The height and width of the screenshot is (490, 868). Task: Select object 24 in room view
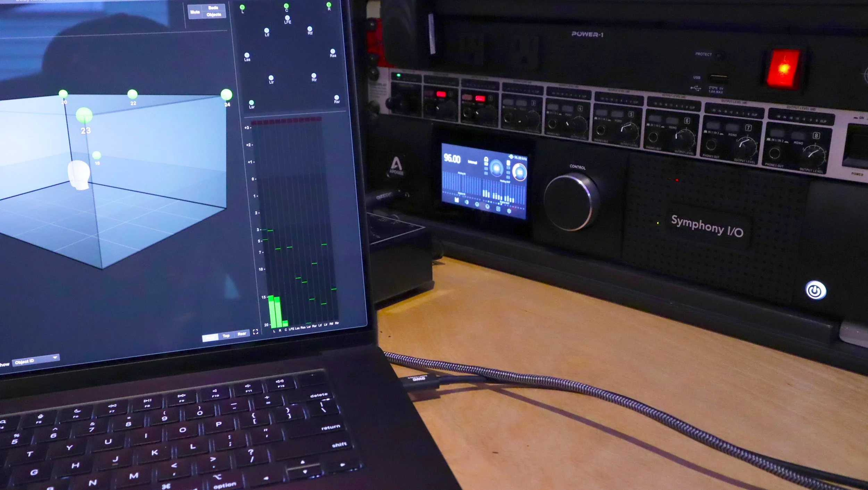(x=226, y=94)
